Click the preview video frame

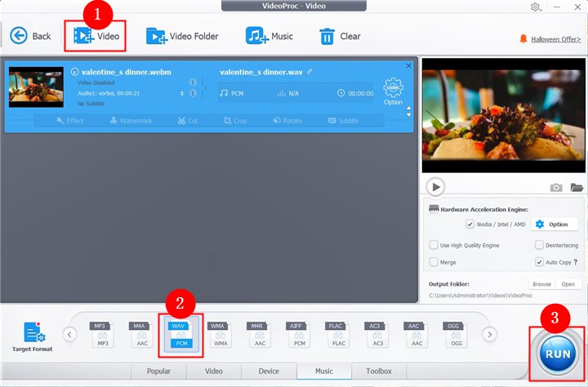tap(503, 115)
